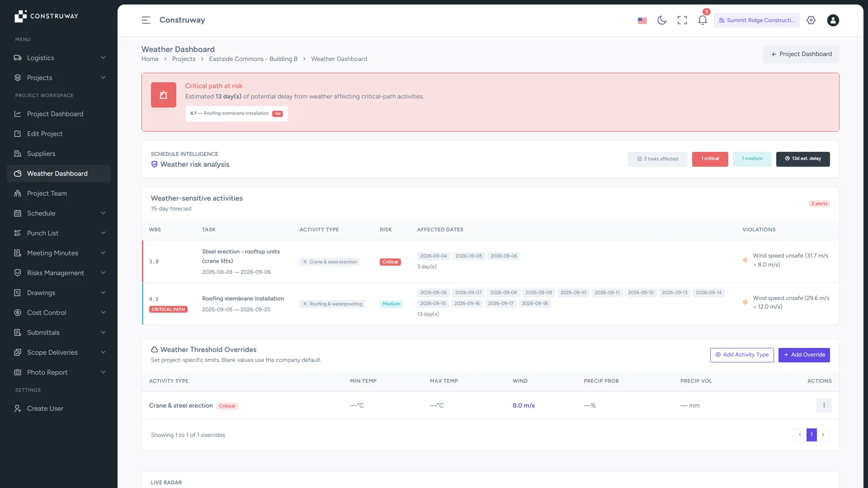The width and height of the screenshot is (868, 488).
Task: Click wind violation icon for Roofing membrane row
Action: coord(745,302)
